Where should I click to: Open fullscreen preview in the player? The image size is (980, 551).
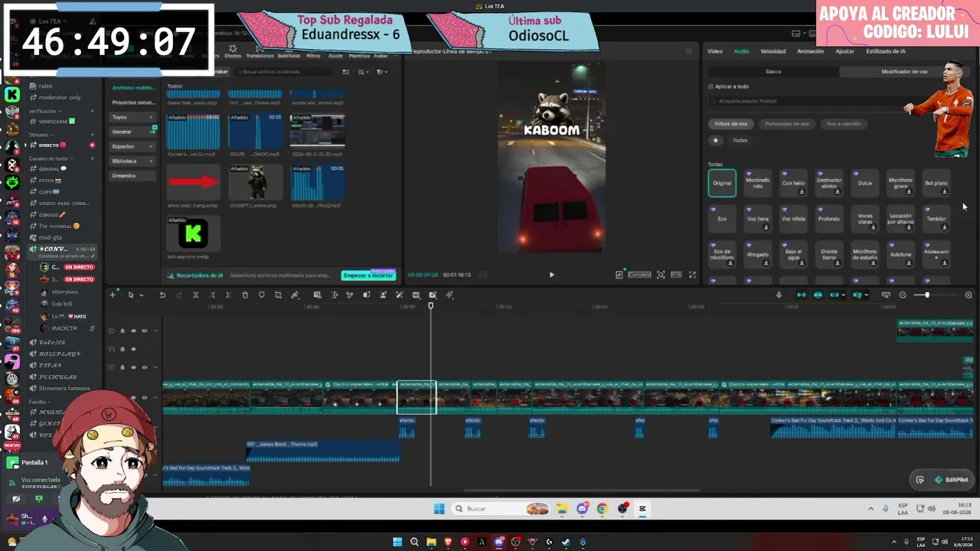692,275
